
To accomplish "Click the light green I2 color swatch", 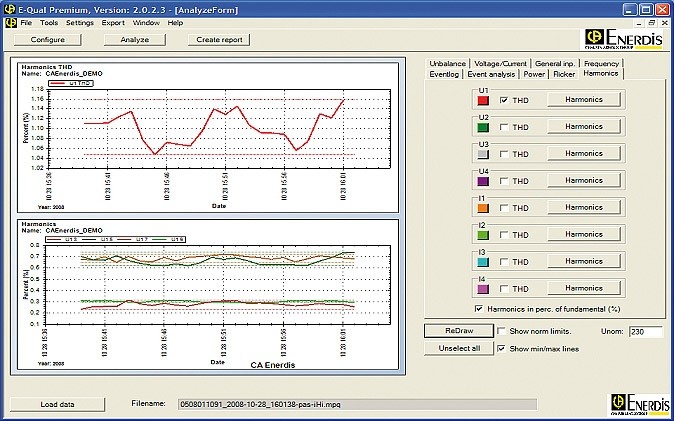I will point(484,235).
